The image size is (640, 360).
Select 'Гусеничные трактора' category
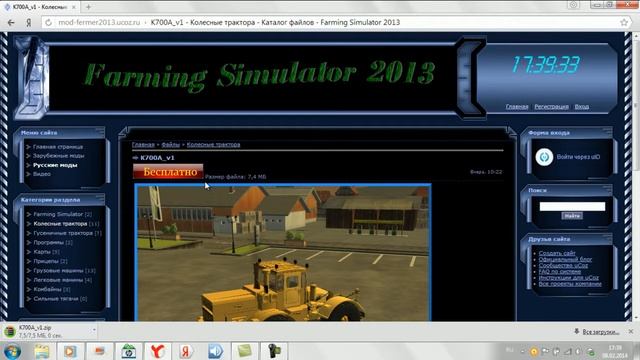pyautogui.click(x=63, y=233)
